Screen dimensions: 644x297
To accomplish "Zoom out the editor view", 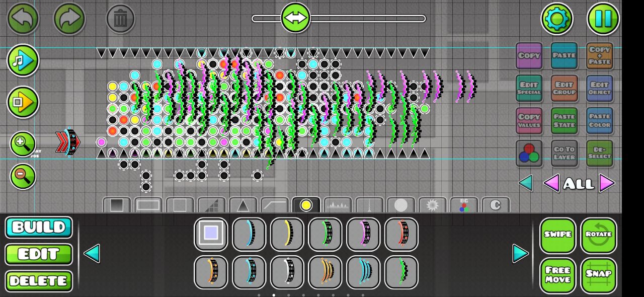I will (23, 177).
